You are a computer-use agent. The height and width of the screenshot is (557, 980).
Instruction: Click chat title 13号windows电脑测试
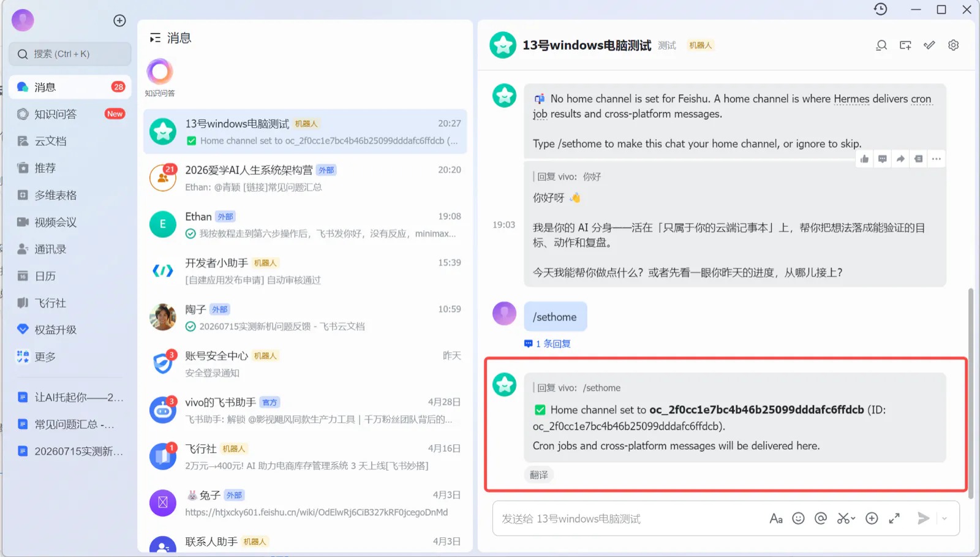tap(587, 45)
